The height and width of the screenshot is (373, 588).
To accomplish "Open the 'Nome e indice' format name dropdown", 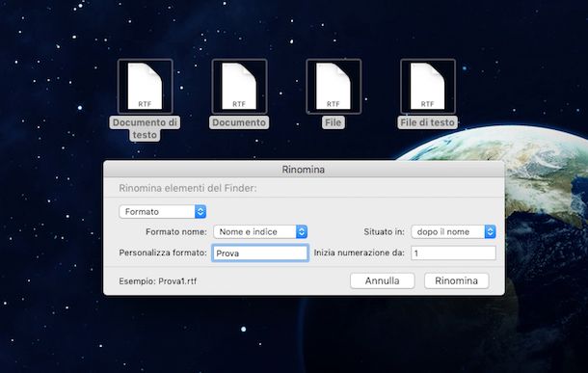I will pos(260,231).
